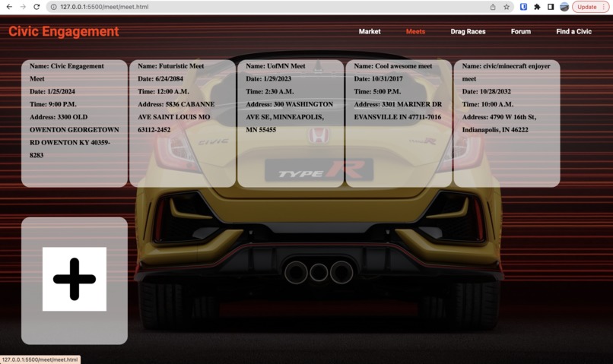This screenshot has width=613, height=364.
Task: Click the Date: 10/31/2017 text
Action: coord(378,78)
